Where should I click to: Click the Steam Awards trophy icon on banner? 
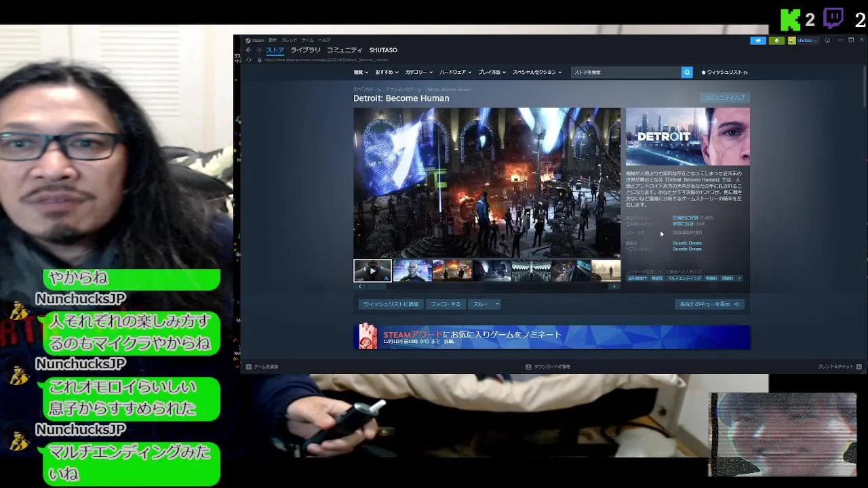click(x=368, y=337)
